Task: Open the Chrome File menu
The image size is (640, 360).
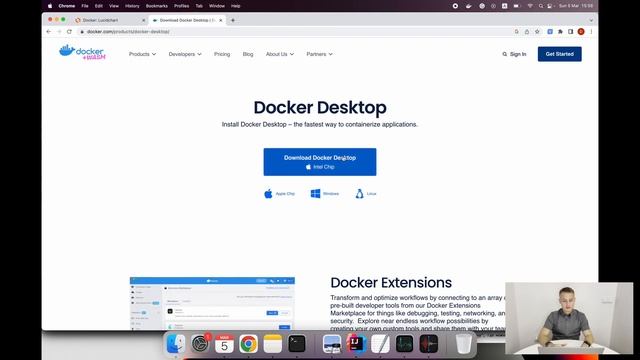Action: tap(85, 6)
